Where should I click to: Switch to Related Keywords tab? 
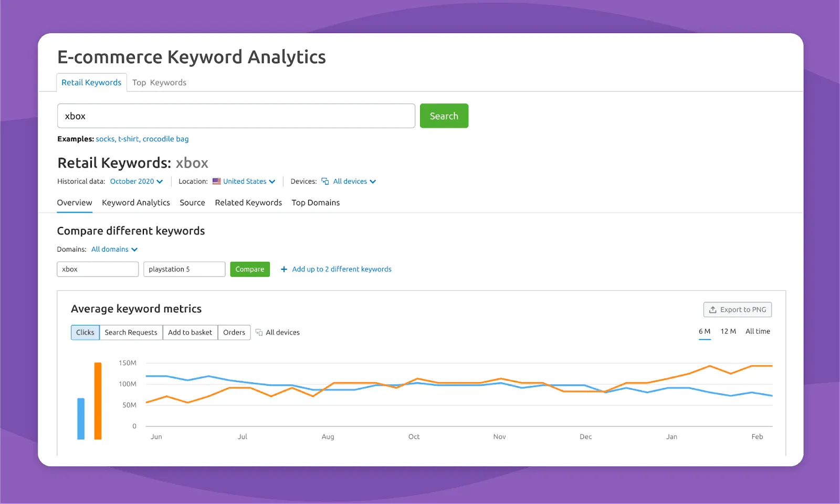point(248,203)
